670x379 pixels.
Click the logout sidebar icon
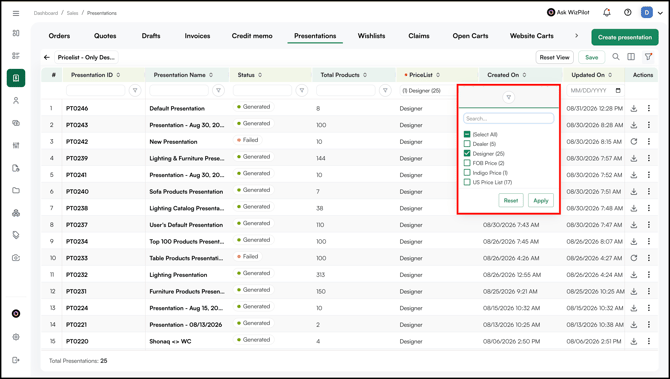pyautogui.click(x=16, y=360)
